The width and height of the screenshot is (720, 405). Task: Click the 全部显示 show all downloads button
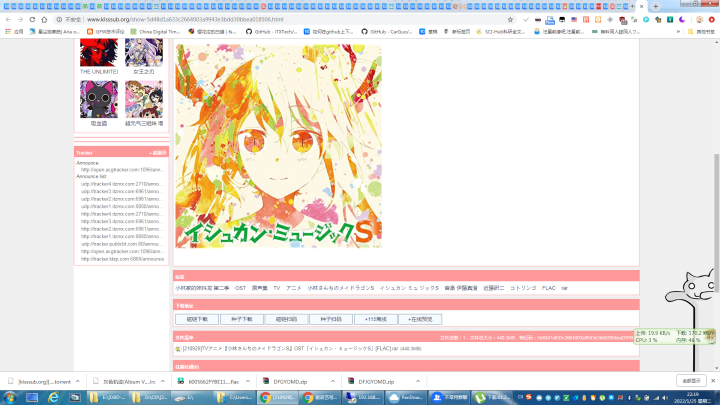(x=691, y=381)
